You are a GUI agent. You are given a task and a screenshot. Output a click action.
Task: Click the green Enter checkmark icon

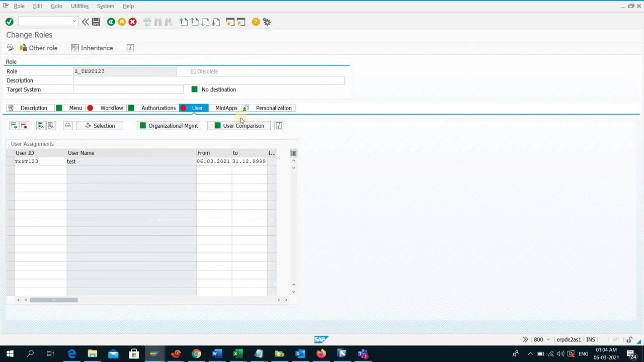coord(9,22)
